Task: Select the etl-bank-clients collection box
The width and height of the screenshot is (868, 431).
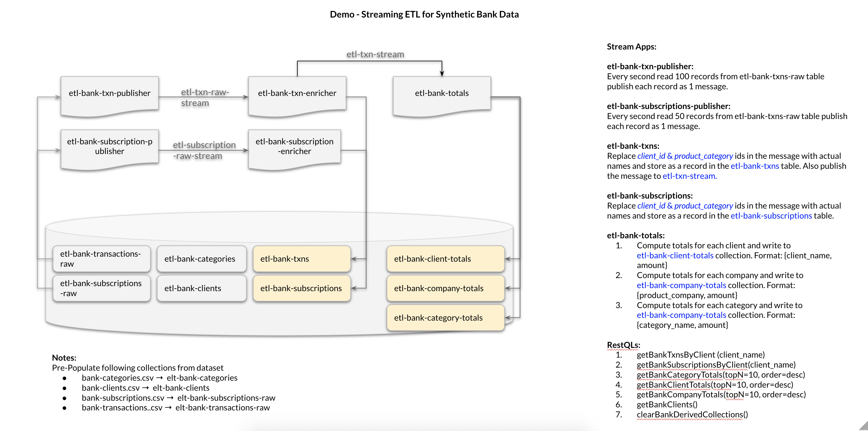Action: (x=201, y=288)
